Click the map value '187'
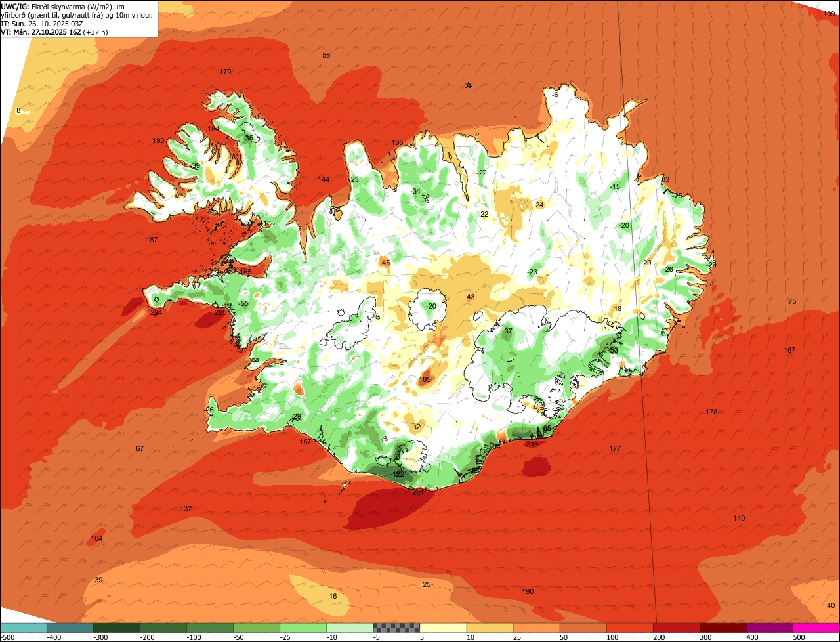This screenshot has height=642, width=840. (152, 240)
